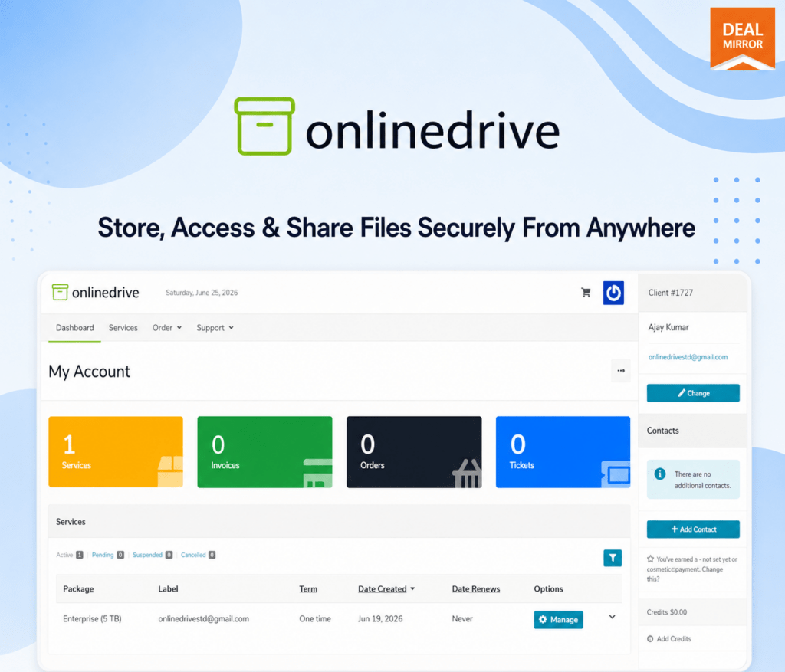The width and height of the screenshot is (785, 672).
Task: Sort by Date Created column
Action: 386,589
